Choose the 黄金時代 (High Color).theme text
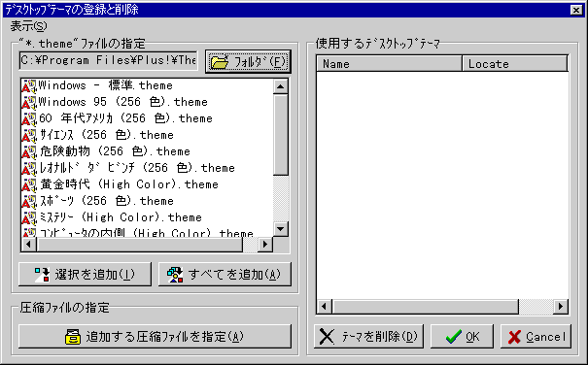Viewport: 588px width, 365px height. tap(128, 184)
